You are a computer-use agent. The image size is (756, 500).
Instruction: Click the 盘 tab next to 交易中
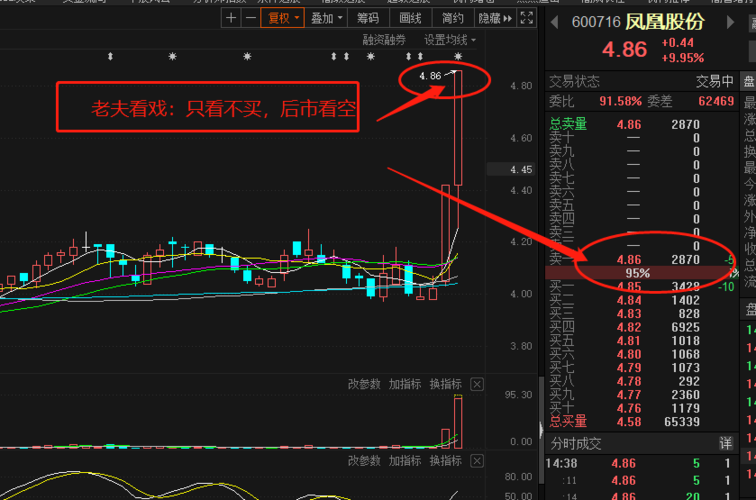(749, 81)
